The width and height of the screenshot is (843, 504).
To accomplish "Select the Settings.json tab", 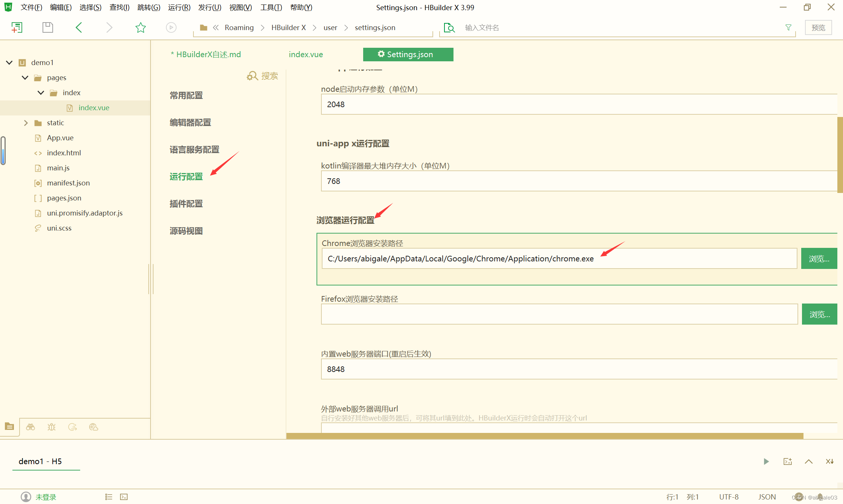I will point(408,55).
